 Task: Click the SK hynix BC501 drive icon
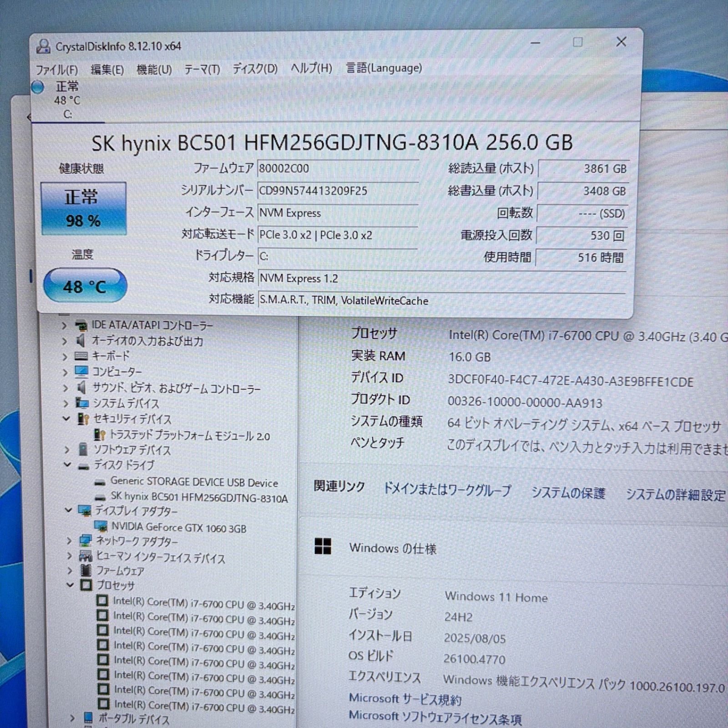[101, 498]
